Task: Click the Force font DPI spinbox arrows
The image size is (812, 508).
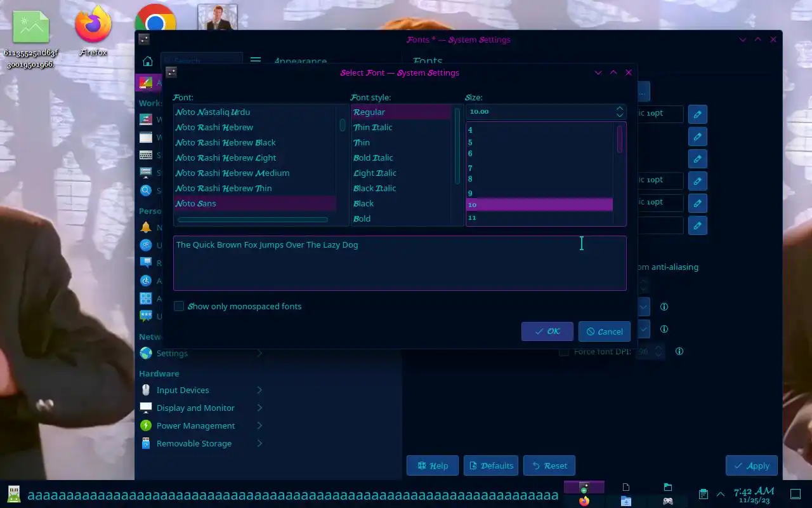Action: click(658, 351)
